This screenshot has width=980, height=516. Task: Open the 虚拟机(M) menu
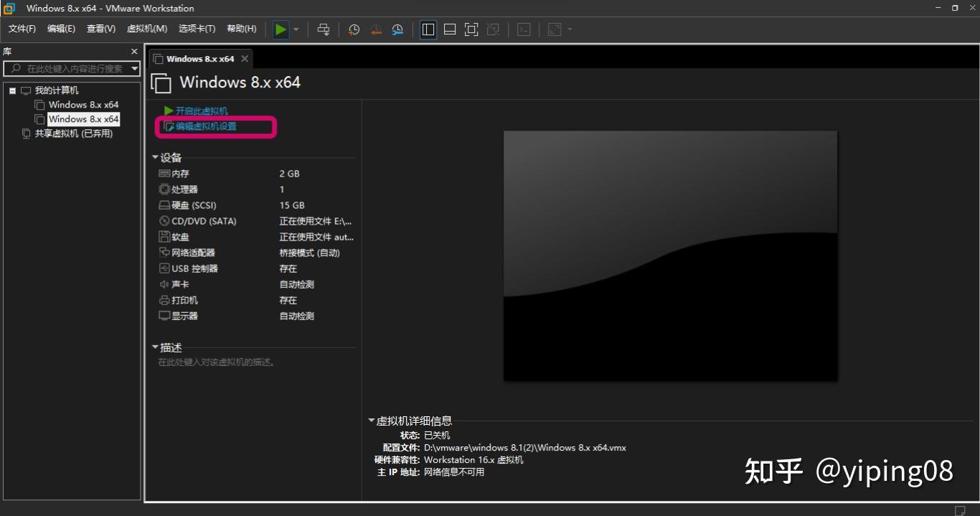pos(147,29)
